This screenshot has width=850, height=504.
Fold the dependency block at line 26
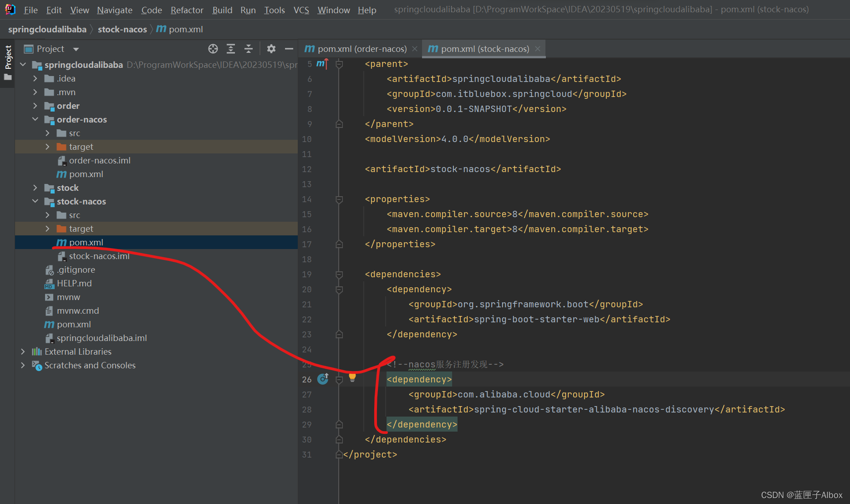339,380
